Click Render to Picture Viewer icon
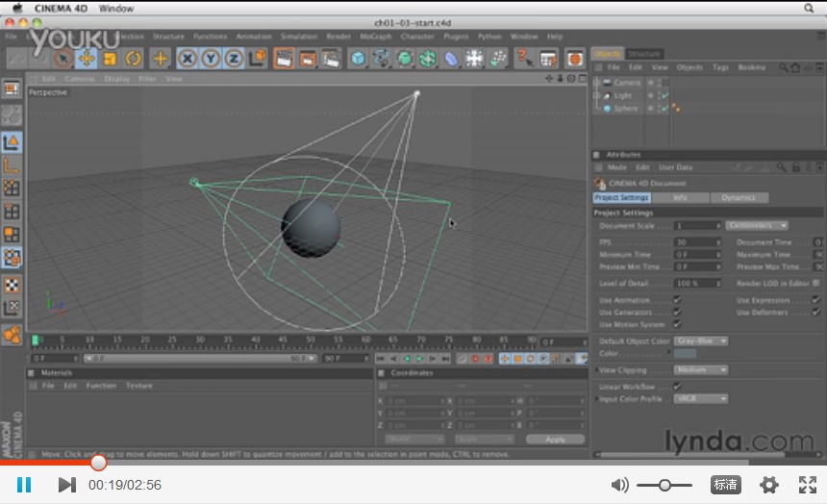The height and width of the screenshot is (504, 827). point(307,59)
